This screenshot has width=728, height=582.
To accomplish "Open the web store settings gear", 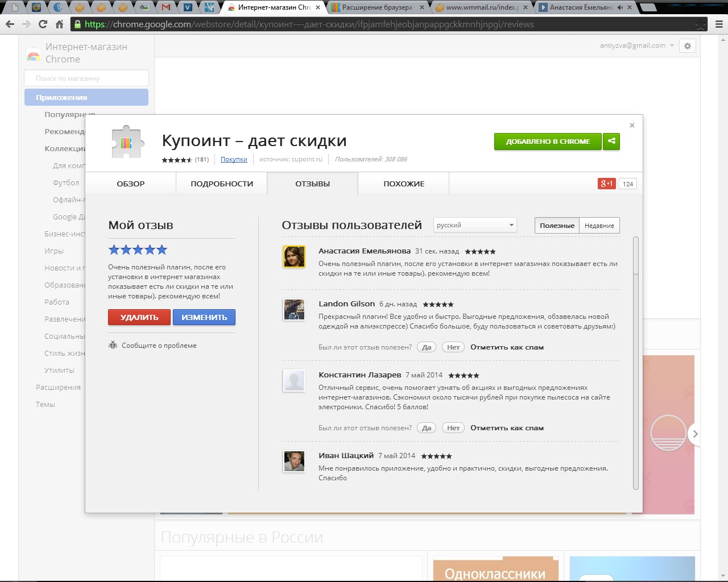I will tap(688, 46).
